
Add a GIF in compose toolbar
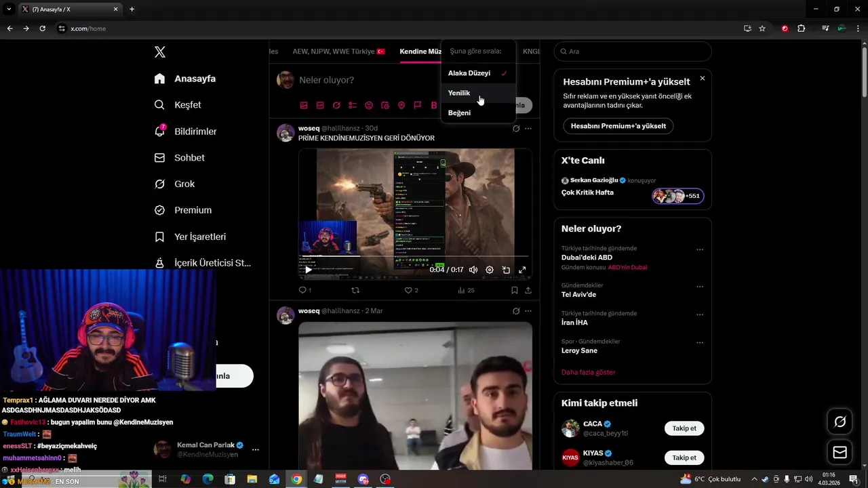click(320, 106)
